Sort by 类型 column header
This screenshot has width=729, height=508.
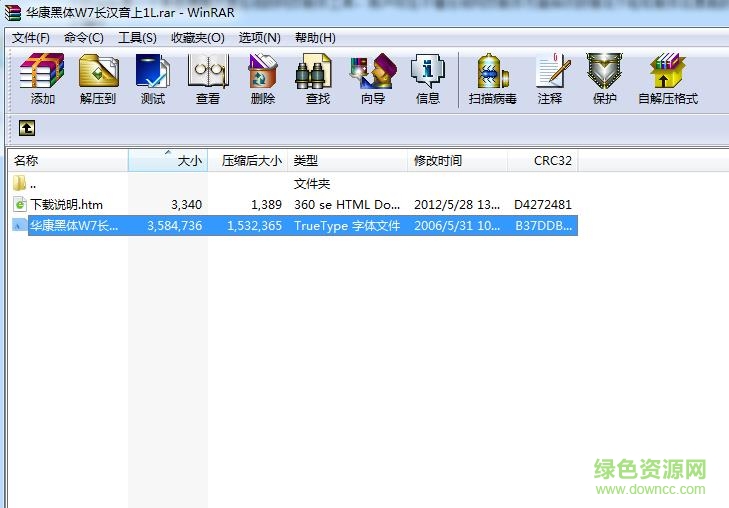point(348,160)
